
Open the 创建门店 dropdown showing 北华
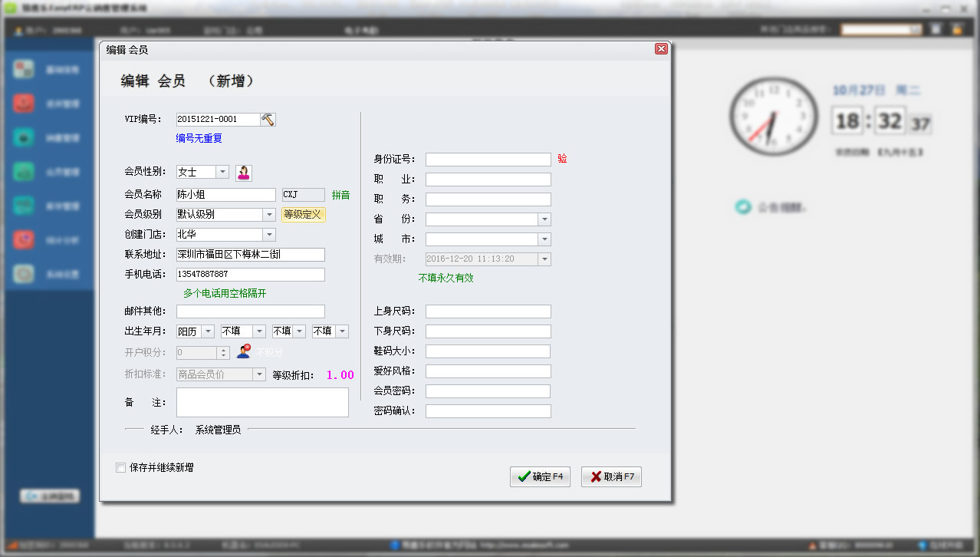coord(269,235)
